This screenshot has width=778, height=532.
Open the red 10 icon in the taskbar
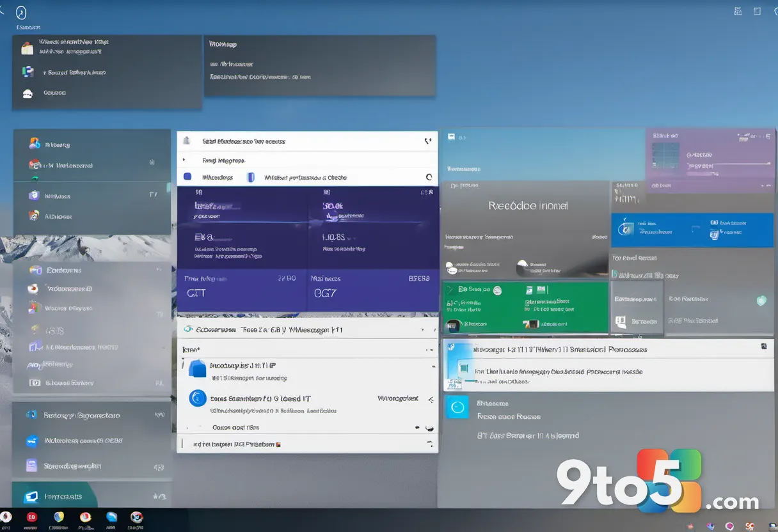tap(31, 517)
